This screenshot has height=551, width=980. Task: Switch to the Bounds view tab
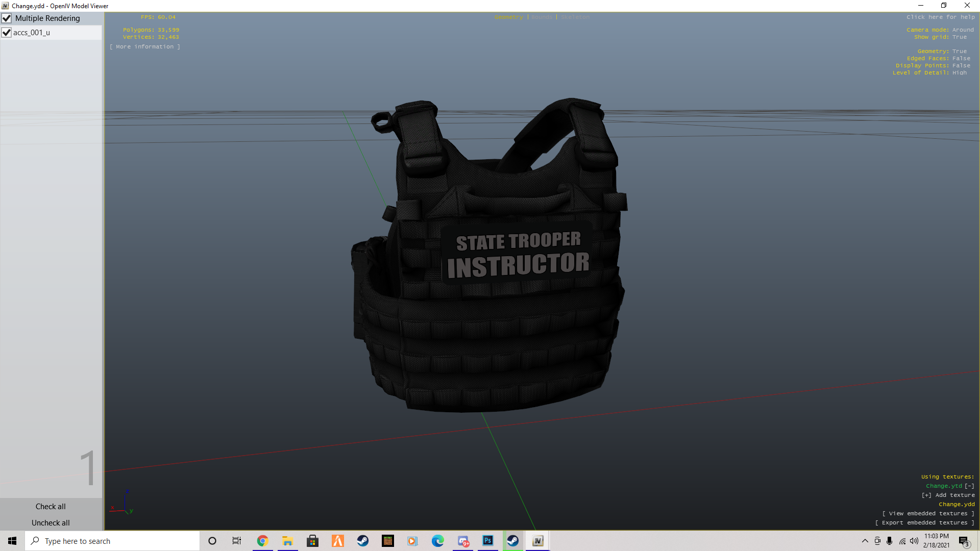(x=542, y=17)
